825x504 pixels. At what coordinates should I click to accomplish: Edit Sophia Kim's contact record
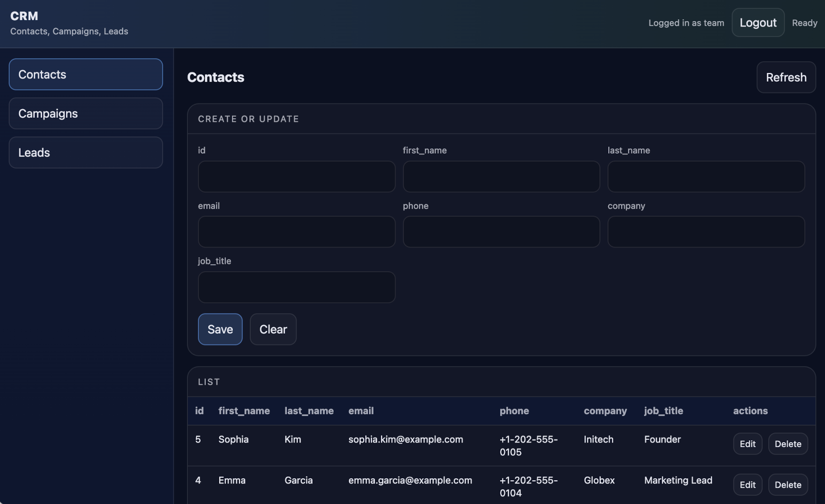click(x=748, y=444)
